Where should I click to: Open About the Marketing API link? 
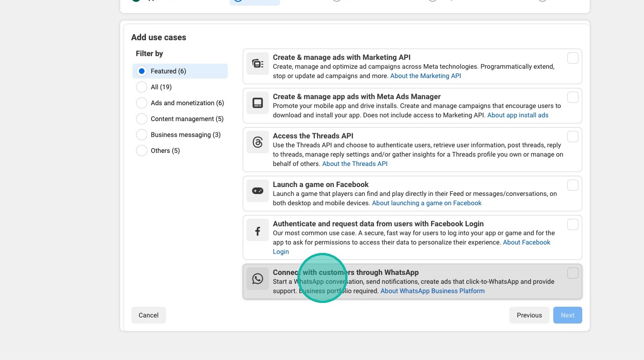point(426,76)
